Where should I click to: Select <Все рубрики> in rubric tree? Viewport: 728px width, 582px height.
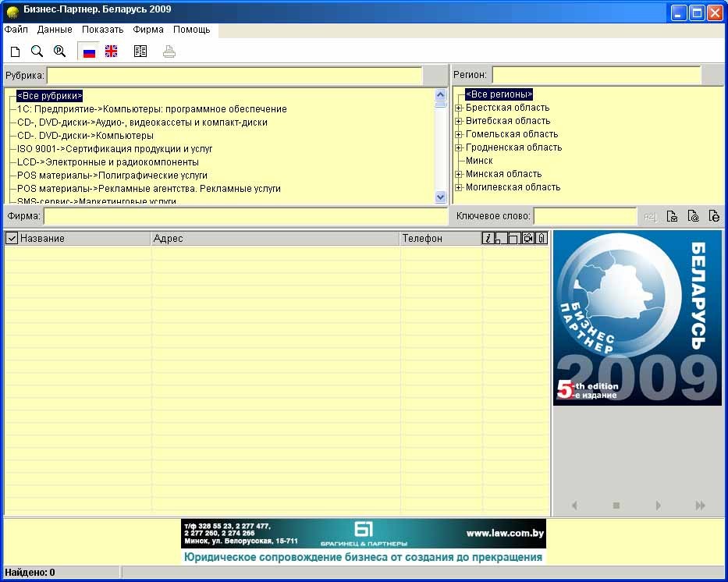click(x=50, y=96)
